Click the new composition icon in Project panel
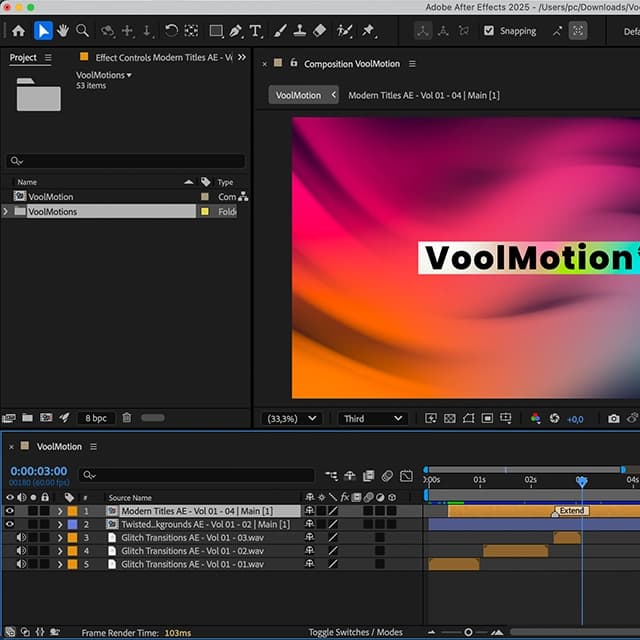 pos(46,418)
